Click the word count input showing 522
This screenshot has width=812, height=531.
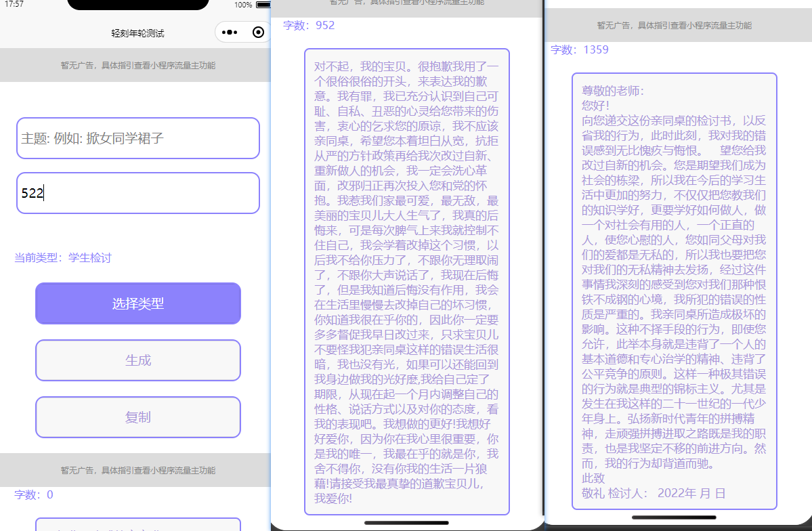[x=138, y=193]
